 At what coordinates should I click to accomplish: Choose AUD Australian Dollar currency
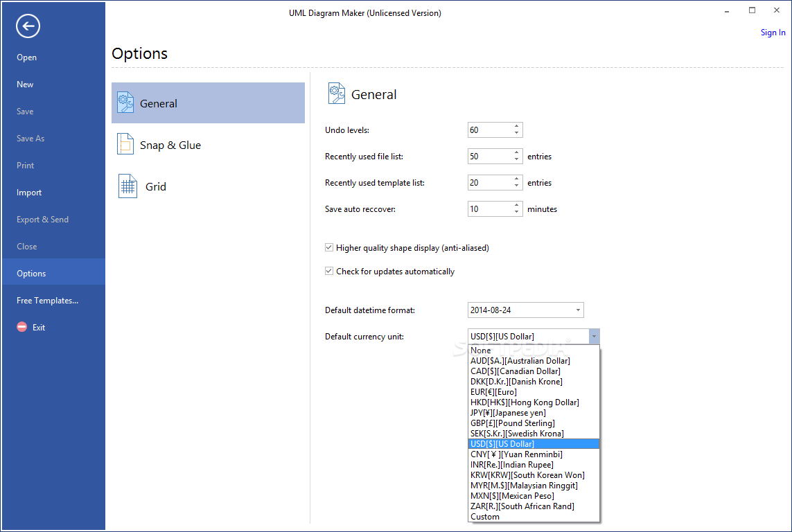click(x=534, y=360)
